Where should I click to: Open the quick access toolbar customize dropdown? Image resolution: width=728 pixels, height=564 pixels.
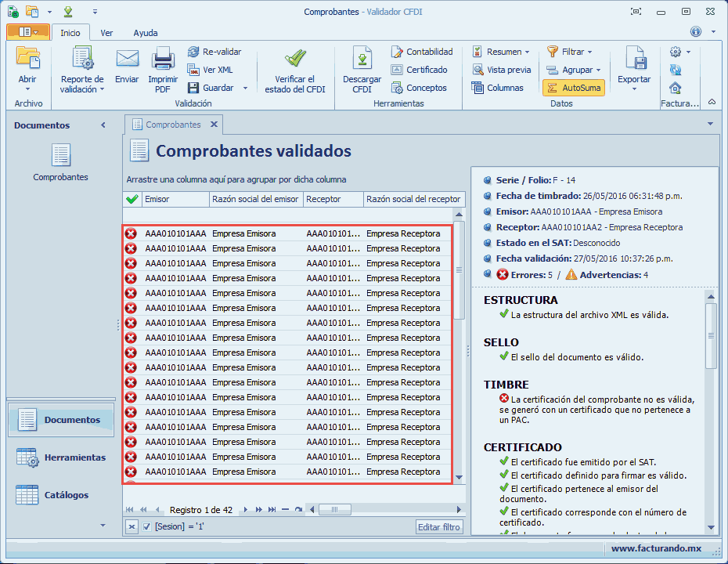coord(96,12)
